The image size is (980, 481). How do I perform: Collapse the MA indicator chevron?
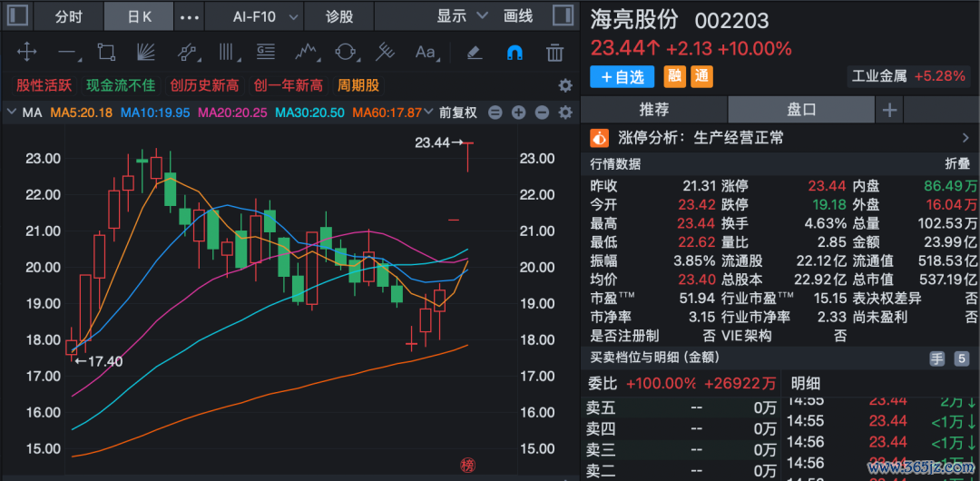(x=11, y=113)
